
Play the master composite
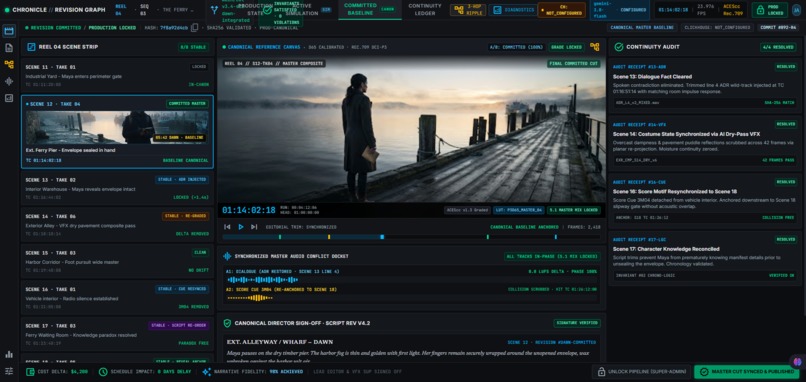tap(241, 227)
